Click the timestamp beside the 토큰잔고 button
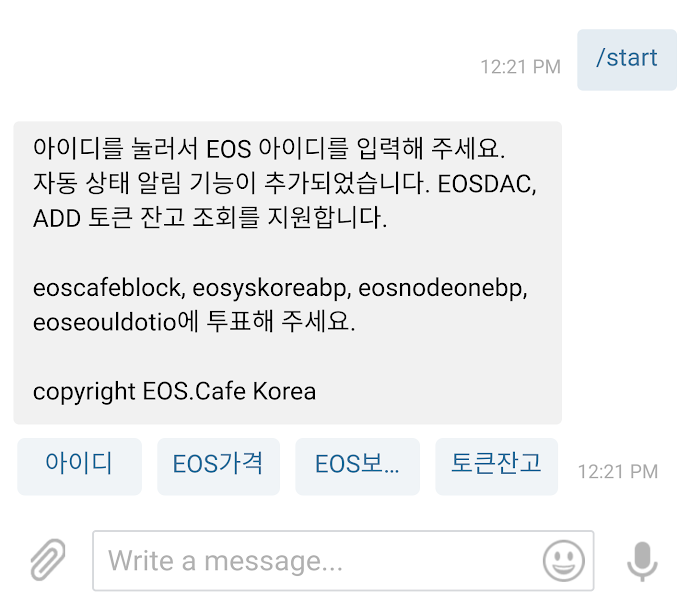690x614 pixels. (x=618, y=471)
